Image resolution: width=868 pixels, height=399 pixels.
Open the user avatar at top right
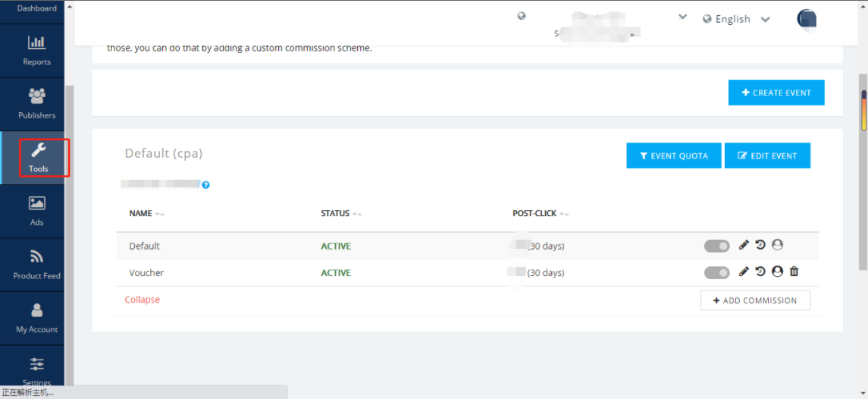coord(806,19)
